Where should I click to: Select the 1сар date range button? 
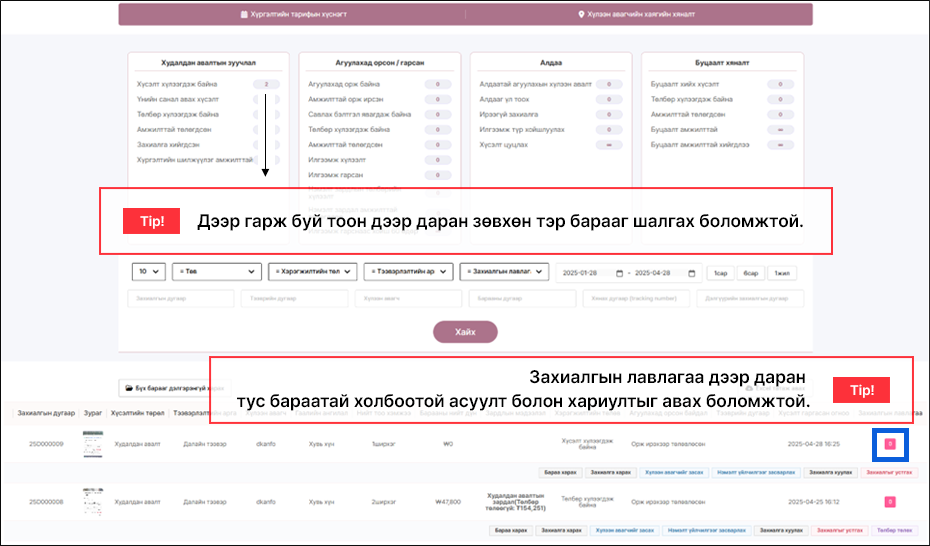[720, 272]
